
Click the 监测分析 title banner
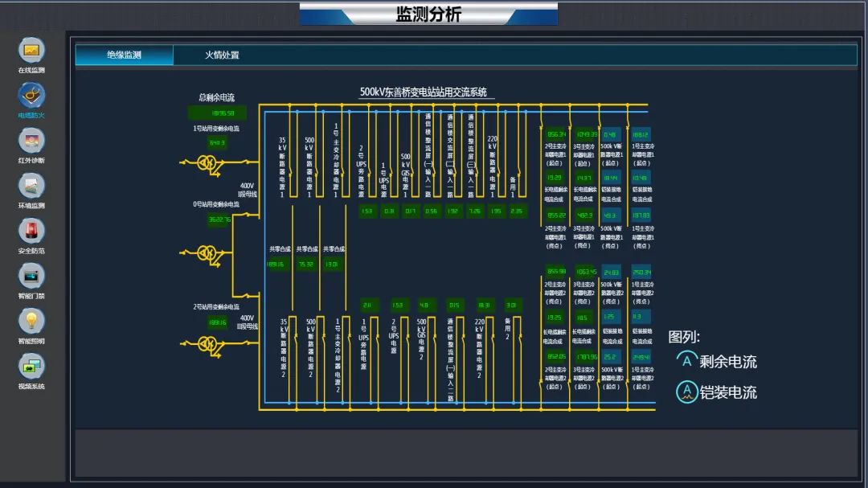pyautogui.click(x=428, y=14)
